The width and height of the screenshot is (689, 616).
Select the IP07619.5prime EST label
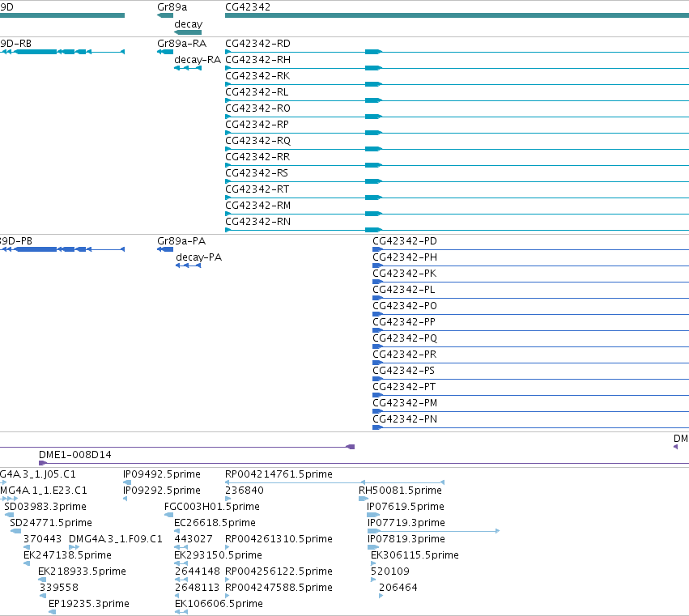click(406, 507)
